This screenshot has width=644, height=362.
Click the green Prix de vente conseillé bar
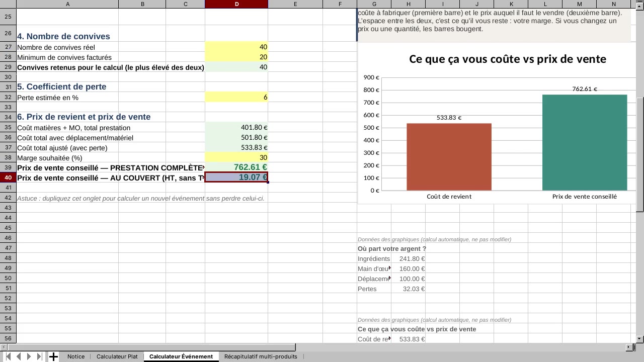pyautogui.click(x=585, y=142)
